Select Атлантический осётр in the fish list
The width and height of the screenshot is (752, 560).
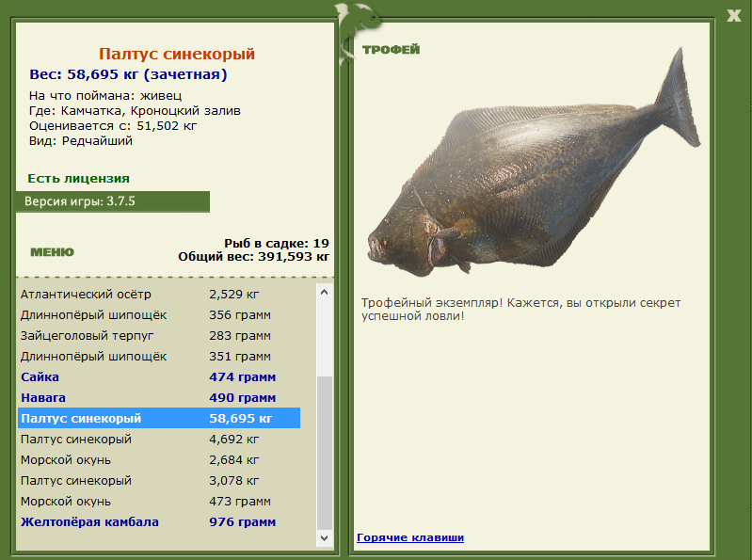pos(159,295)
